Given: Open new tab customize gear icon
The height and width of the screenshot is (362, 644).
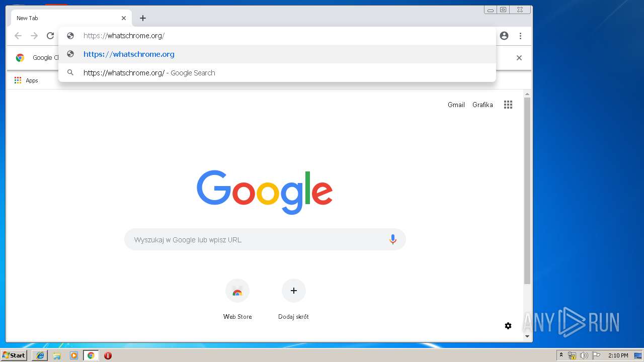Looking at the screenshot, I should click(x=508, y=326).
